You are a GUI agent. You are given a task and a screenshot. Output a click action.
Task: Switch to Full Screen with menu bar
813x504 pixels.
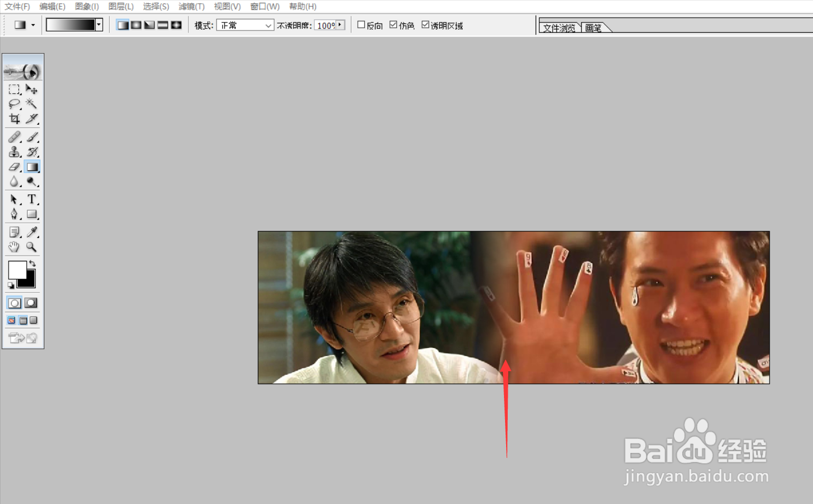[23, 320]
